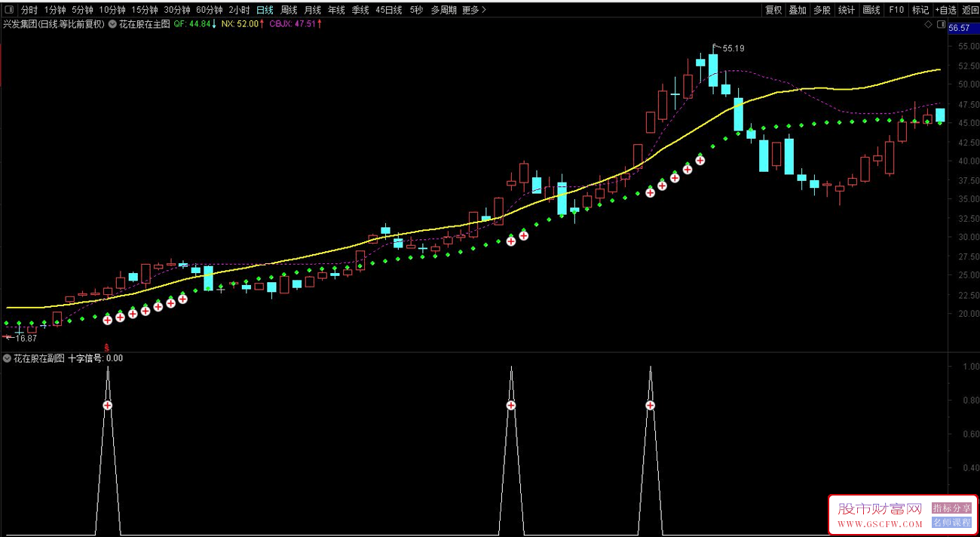Click the 55.19 high price label
Image resolution: width=980 pixels, height=537 pixels.
pos(733,48)
